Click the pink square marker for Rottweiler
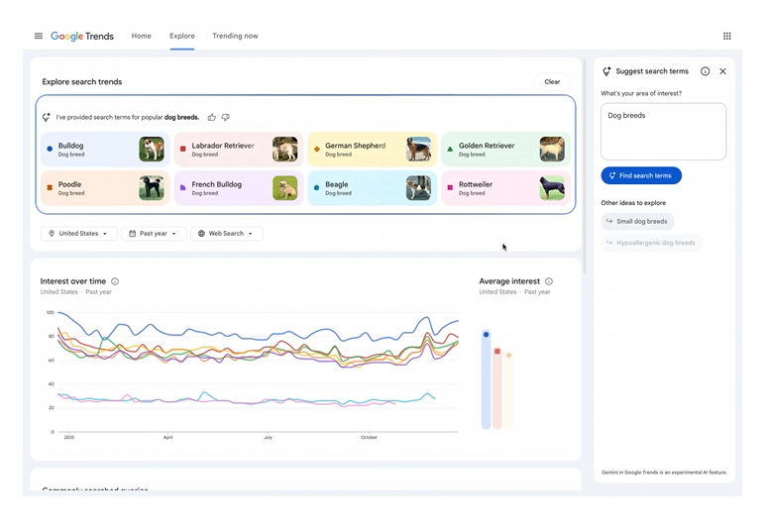767x532 pixels. pos(450,187)
